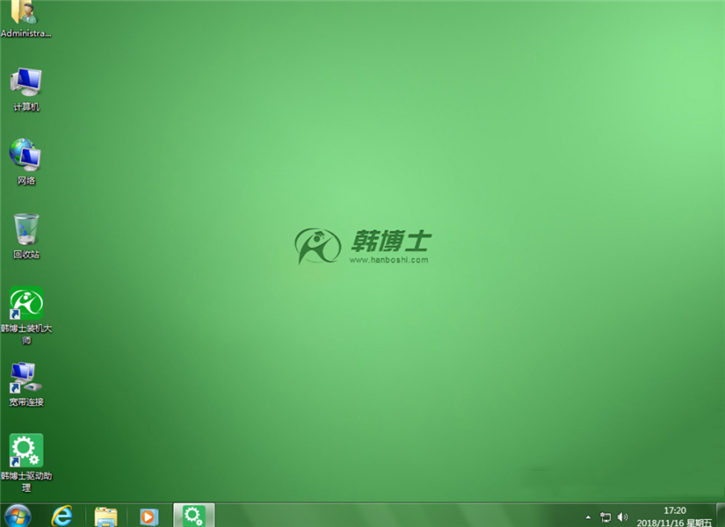
Task: Switch to the running 韩博士 gear taskbar app
Action: [193, 516]
